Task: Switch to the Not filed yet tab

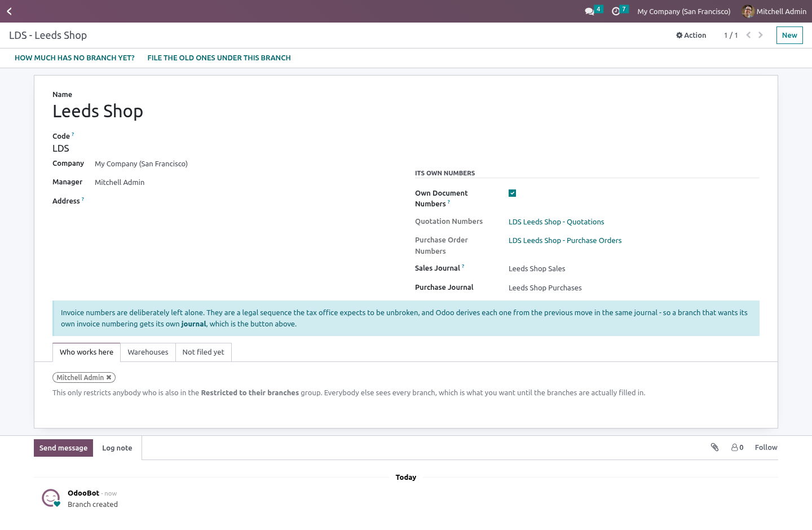Action: pyautogui.click(x=203, y=352)
